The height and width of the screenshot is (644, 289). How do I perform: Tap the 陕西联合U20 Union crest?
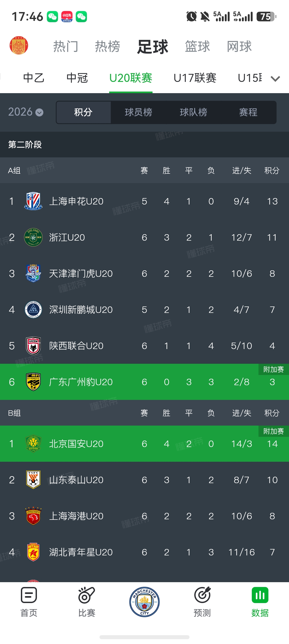pyautogui.click(x=33, y=346)
